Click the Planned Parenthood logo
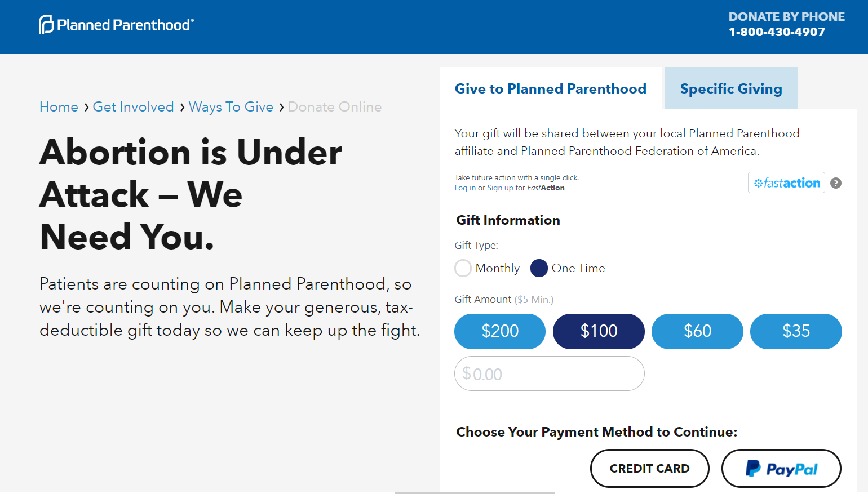Image resolution: width=868 pixels, height=494 pixels. pyautogui.click(x=116, y=25)
